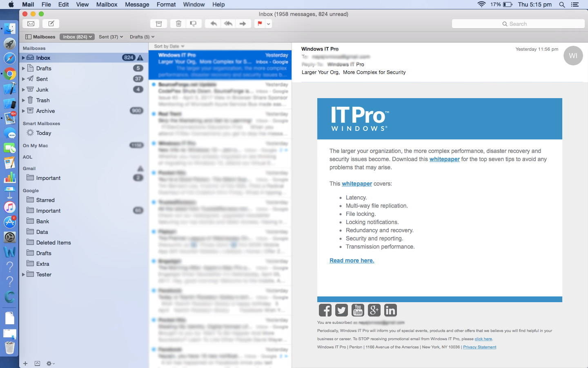This screenshot has width=588, height=368.
Task: Expand the Sent mailbox triangle
Action: [x=23, y=79]
